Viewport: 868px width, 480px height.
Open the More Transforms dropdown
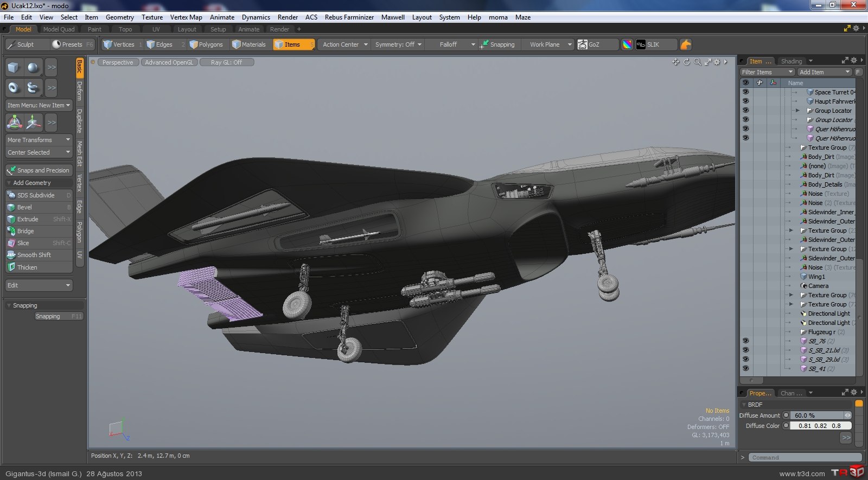39,140
